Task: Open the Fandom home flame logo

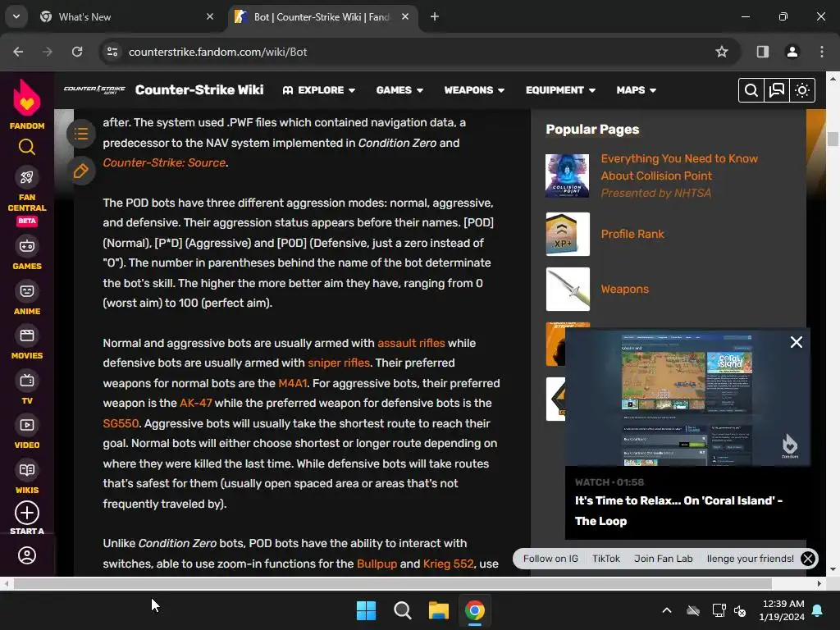Action: (27, 98)
